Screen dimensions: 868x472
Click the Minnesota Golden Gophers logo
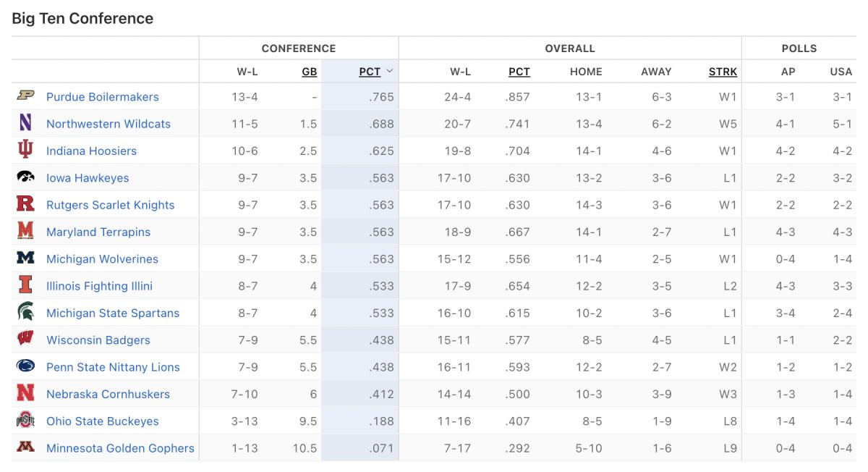[x=25, y=447]
